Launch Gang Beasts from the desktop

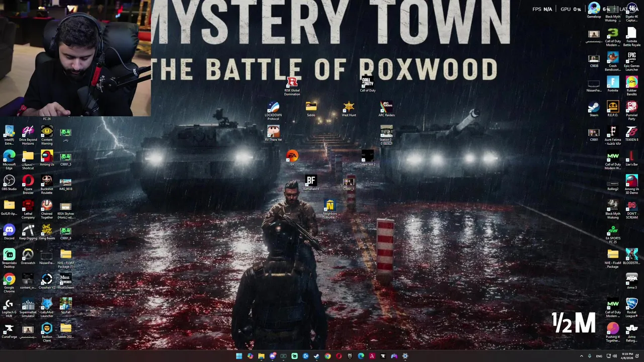[x=47, y=233]
